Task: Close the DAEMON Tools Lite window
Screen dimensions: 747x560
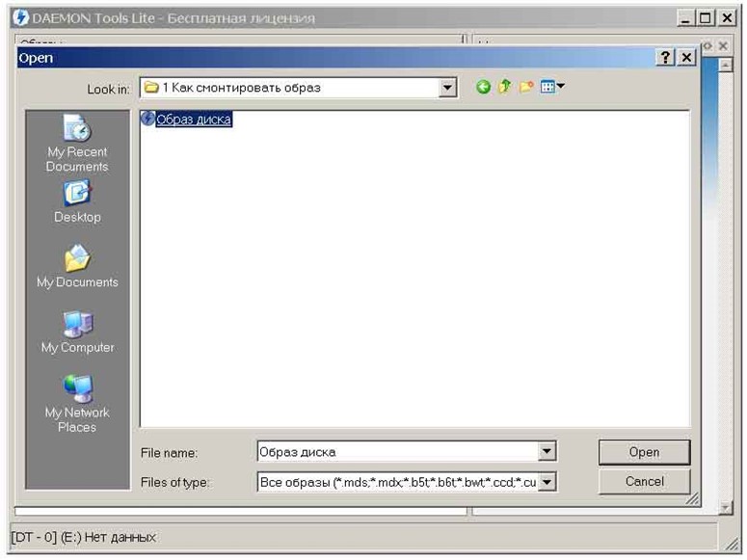Action: tap(727, 18)
